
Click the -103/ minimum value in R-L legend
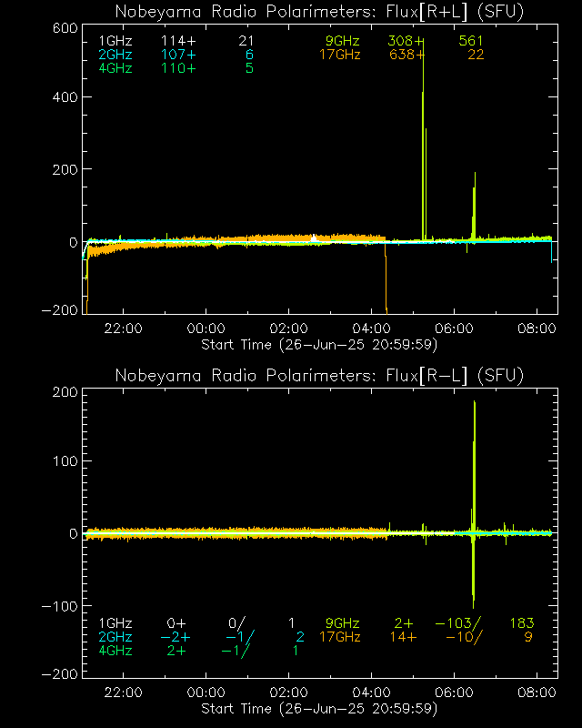(x=458, y=623)
